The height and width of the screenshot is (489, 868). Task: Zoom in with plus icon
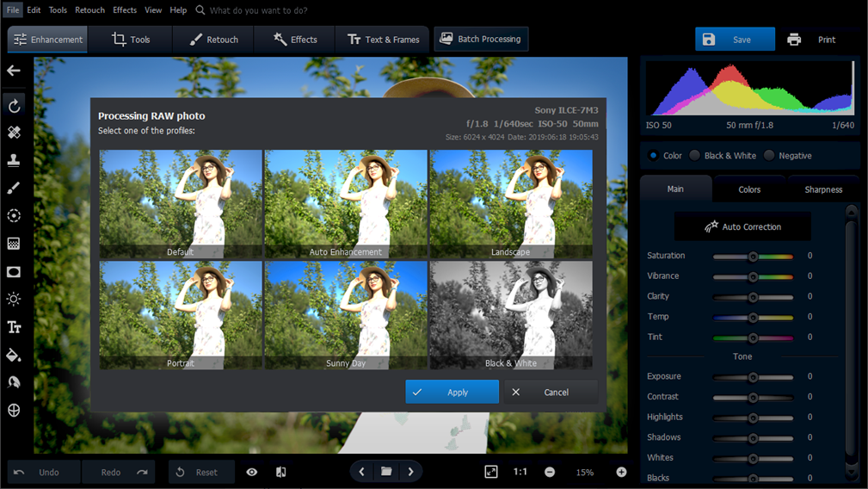[622, 472]
